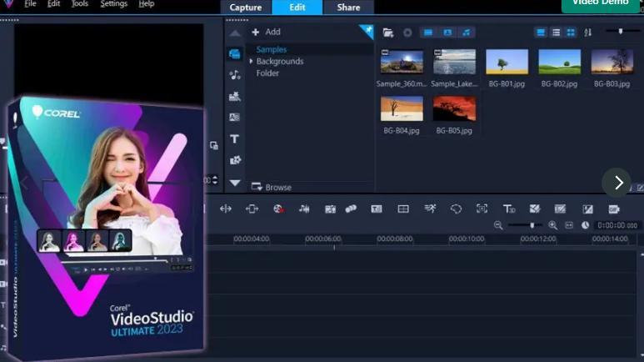Open the Sound/Music library icon
Viewport: 644px width, 362px height.
[x=234, y=75]
